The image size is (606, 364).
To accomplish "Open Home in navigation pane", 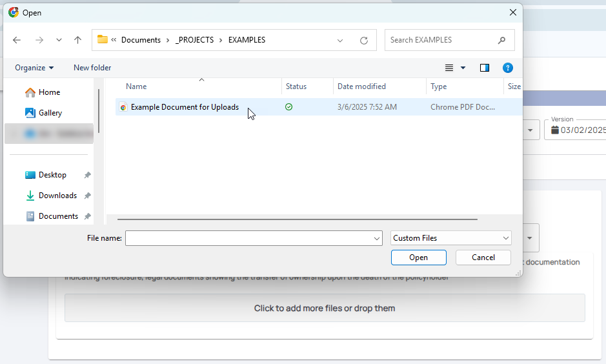I will (49, 92).
